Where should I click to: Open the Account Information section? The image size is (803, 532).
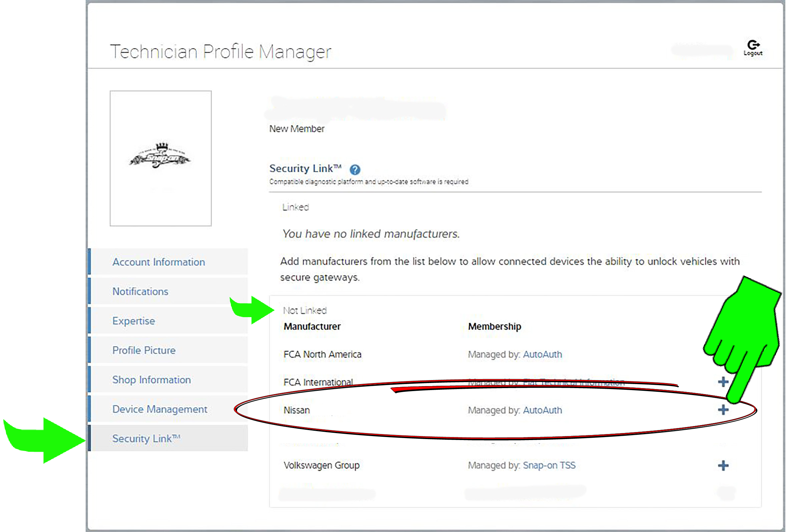159,262
